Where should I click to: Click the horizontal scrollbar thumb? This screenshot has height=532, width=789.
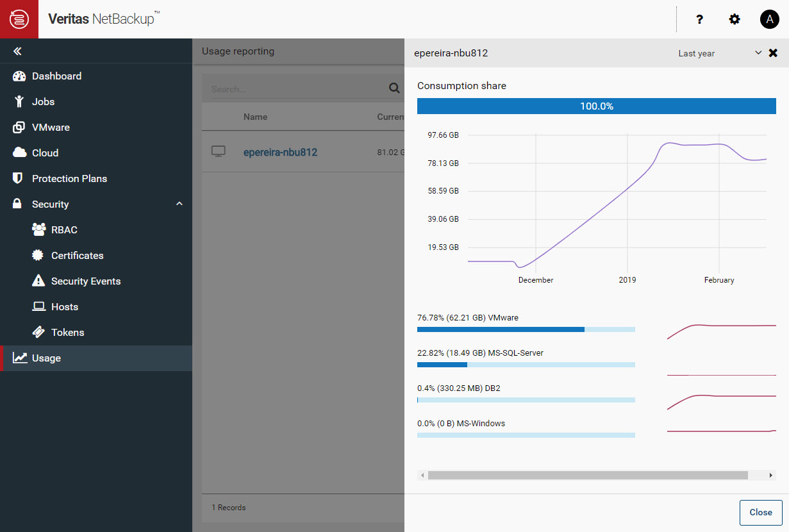pyautogui.click(x=588, y=476)
